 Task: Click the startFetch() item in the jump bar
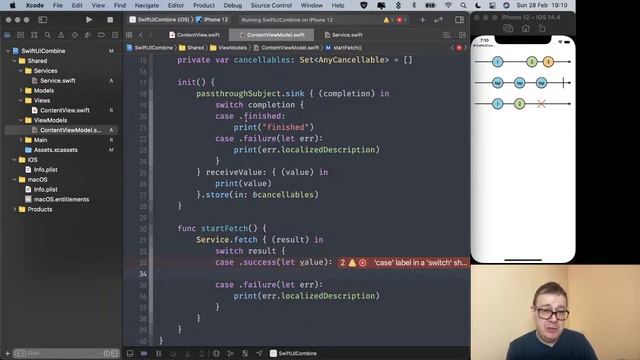click(343, 48)
